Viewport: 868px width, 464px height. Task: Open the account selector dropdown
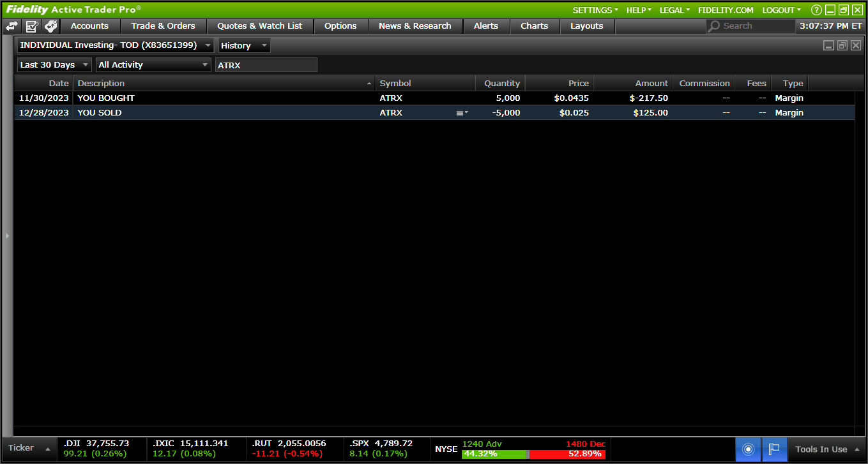coord(116,45)
